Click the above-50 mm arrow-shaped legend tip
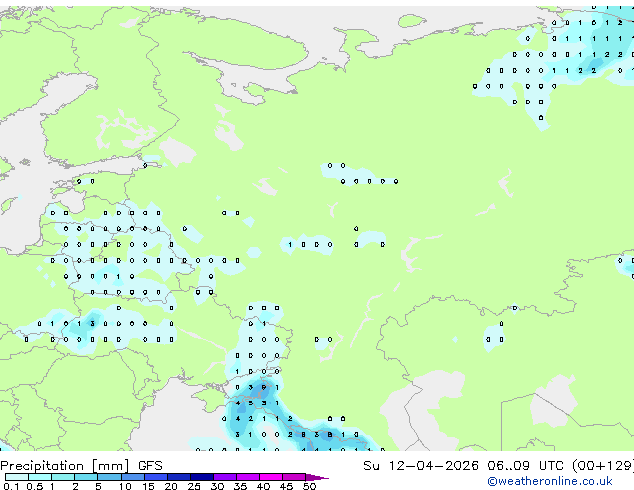The width and height of the screenshot is (634, 490). [x=317, y=477]
